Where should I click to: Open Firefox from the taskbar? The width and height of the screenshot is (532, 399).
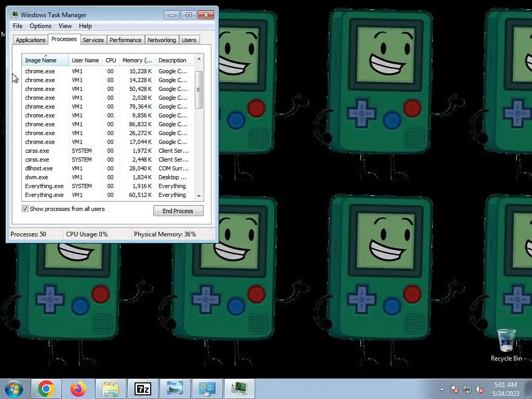point(78,389)
